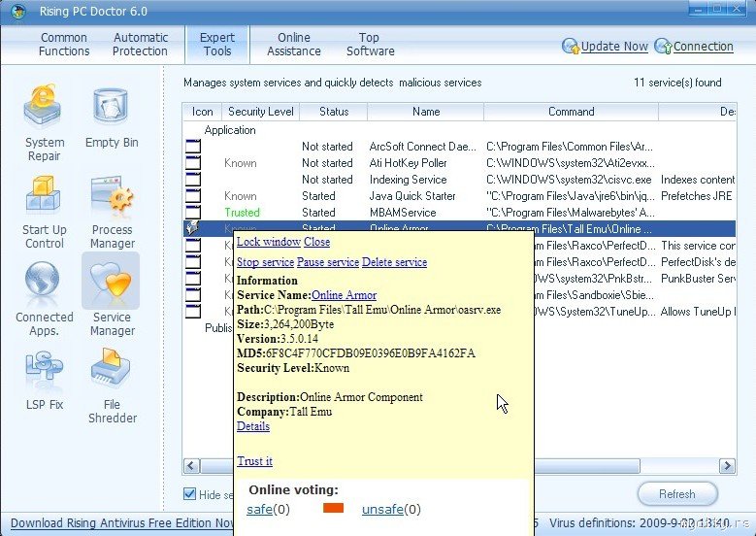Image resolution: width=756 pixels, height=536 pixels.
Task: Click the Virus definitions status text
Action: (640, 523)
